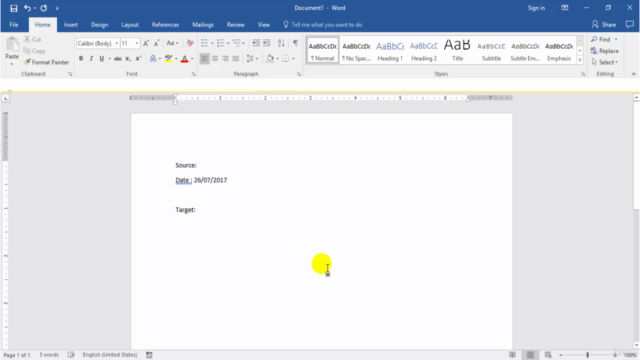Image resolution: width=640 pixels, height=360 pixels.
Task: Toggle Italic formatting
Action: 91,58
